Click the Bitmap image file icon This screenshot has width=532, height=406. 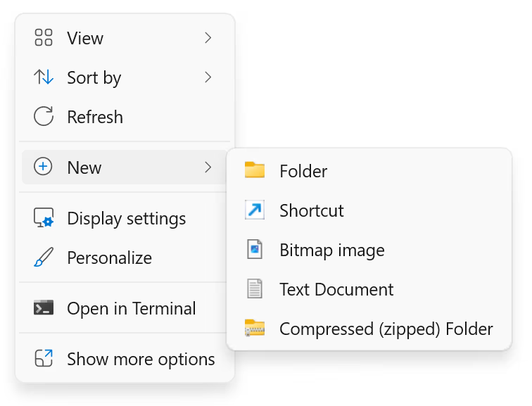[x=255, y=249]
